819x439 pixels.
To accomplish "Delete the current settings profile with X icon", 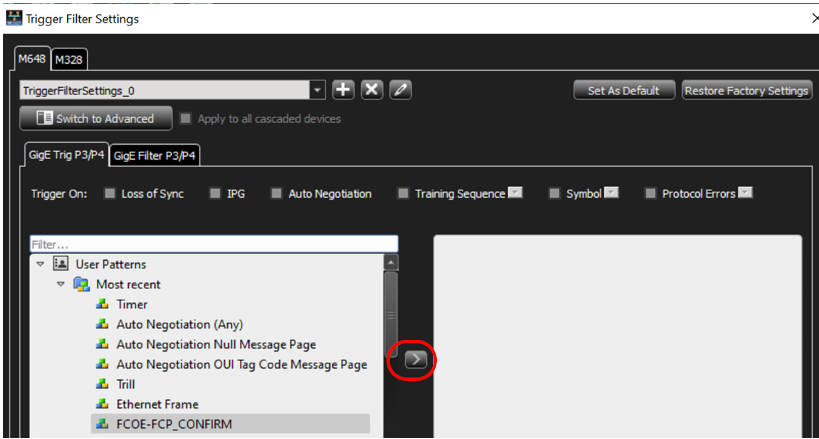I will pyautogui.click(x=371, y=90).
